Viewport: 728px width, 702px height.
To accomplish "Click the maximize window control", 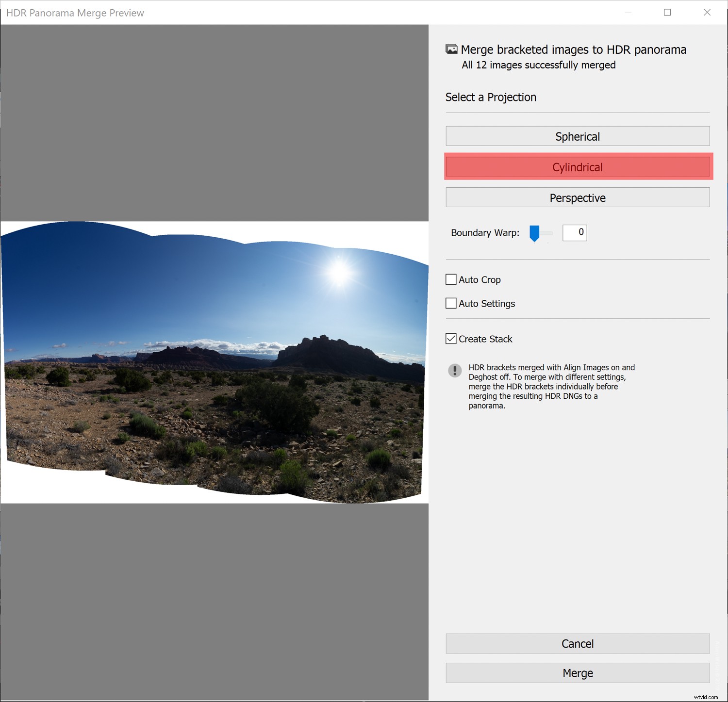I will click(x=667, y=13).
